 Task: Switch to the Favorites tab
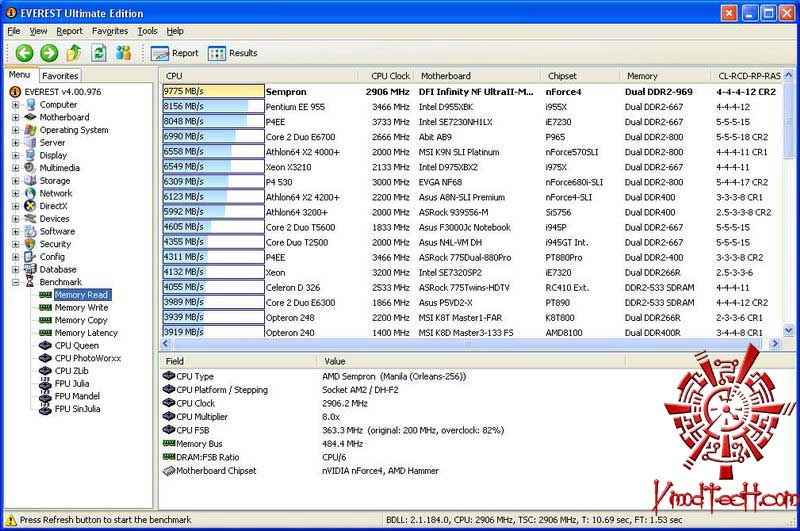coord(60,76)
